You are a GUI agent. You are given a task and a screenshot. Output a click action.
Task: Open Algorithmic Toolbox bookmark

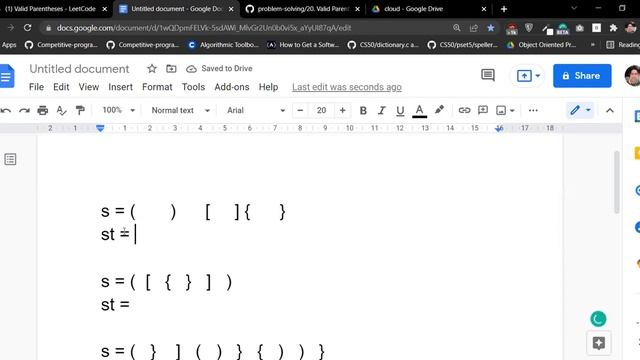223,45
